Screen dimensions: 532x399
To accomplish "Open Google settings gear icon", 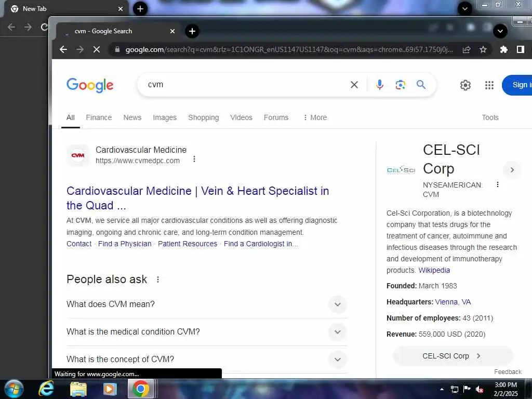I will tap(465, 85).
